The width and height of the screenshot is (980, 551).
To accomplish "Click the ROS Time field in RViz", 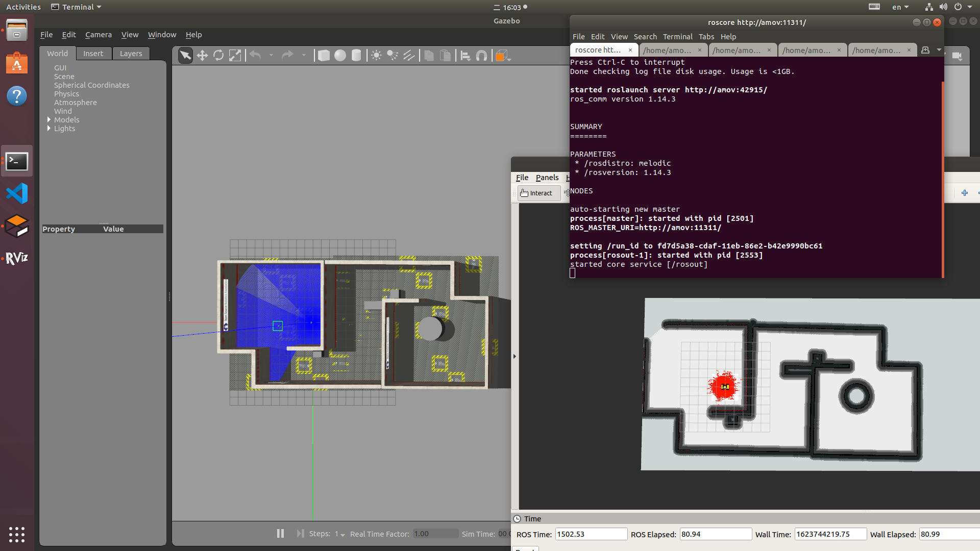I will [x=591, y=534].
